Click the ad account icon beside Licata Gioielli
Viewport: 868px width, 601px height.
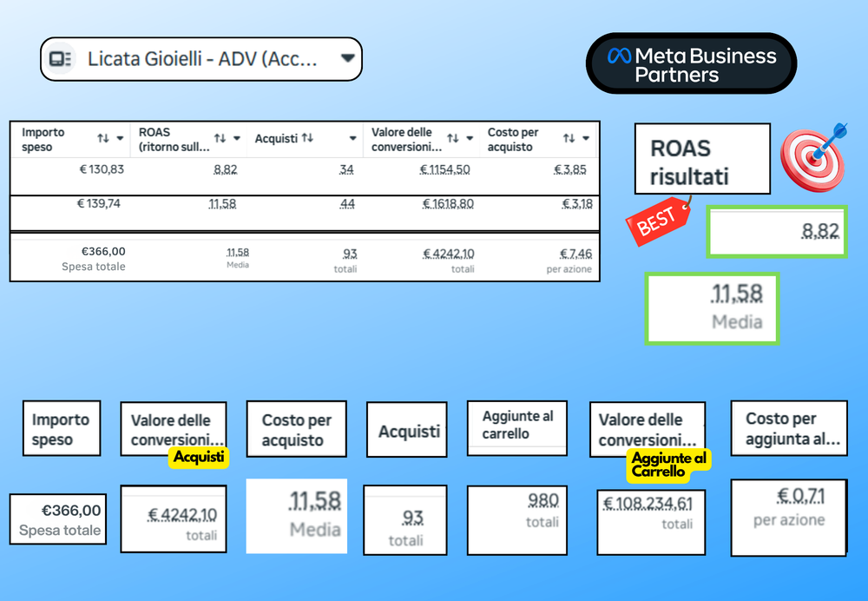[60, 59]
